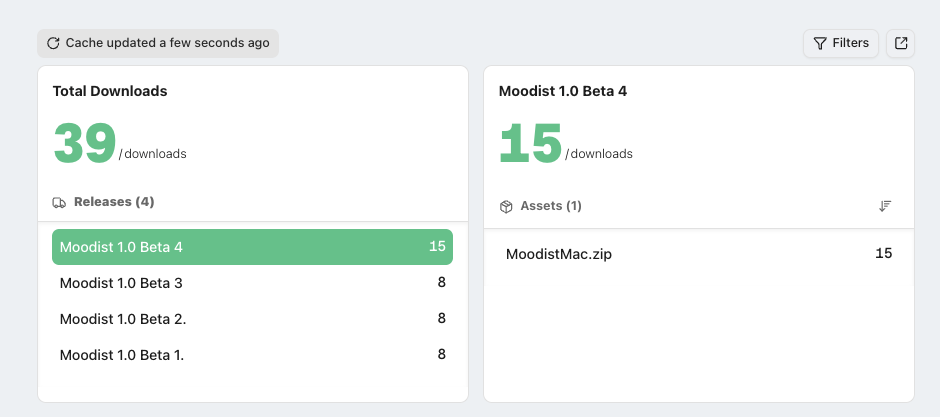Screen dimensions: 940x417
Task: Click the open-in-new-window icon button
Action: click(900, 43)
